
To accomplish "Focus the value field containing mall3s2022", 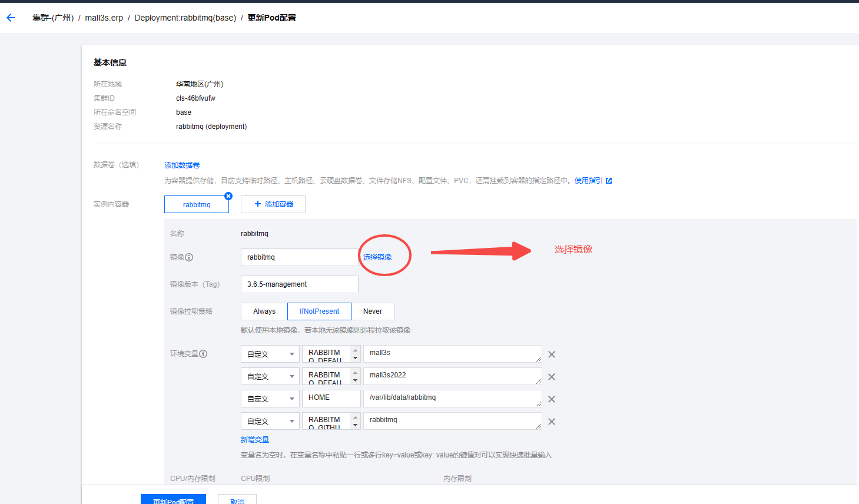I will point(453,376).
